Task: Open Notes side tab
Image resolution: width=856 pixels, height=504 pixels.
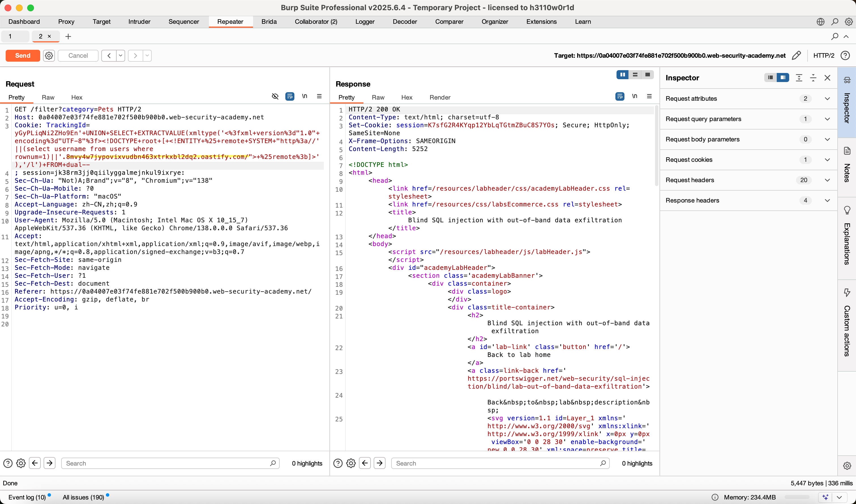Action: (x=847, y=167)
